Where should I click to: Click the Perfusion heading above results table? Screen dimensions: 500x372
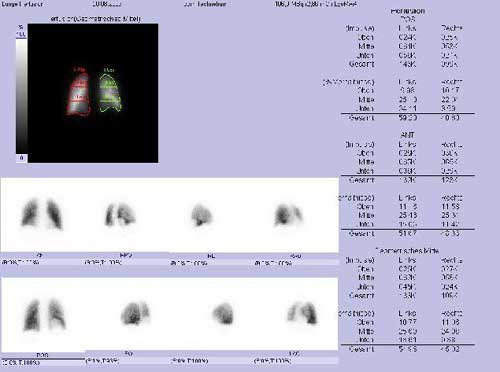pos(408,11)
